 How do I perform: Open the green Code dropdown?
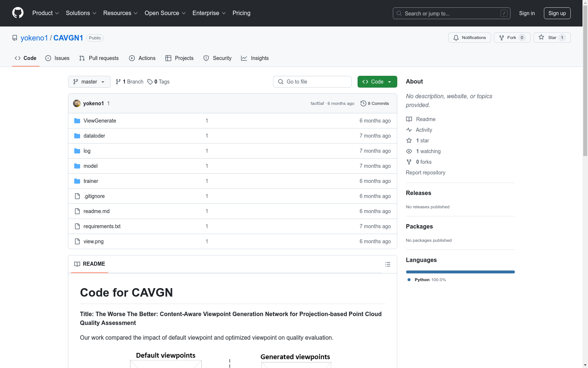click(377, 82)
